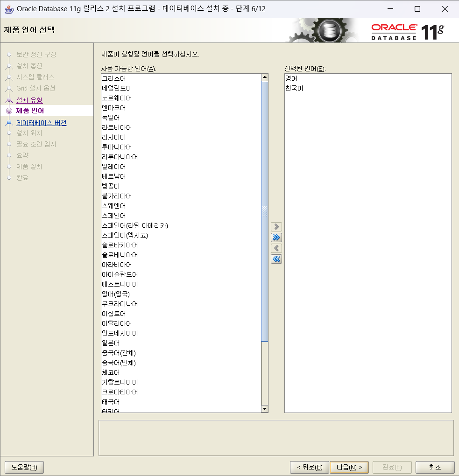Maximize the Oracle installer window
The height and width of the screenshot is (476, 459).
click(417, 9)
